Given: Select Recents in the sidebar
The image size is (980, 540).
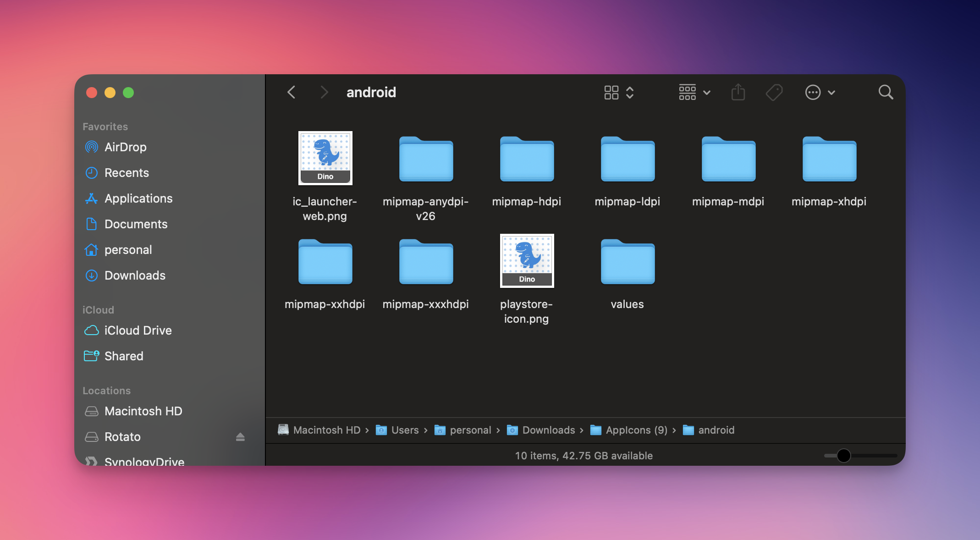Looking at the screenshot, I should coord(127,173).
